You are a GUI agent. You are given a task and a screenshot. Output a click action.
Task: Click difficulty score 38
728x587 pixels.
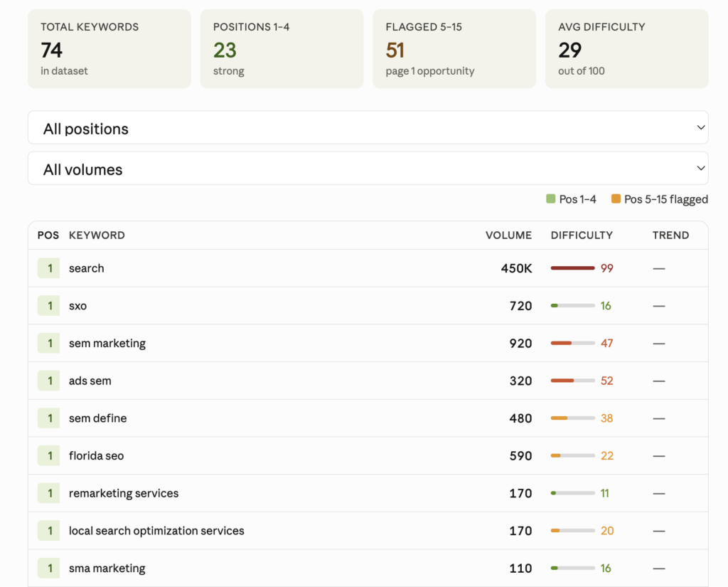607,418
